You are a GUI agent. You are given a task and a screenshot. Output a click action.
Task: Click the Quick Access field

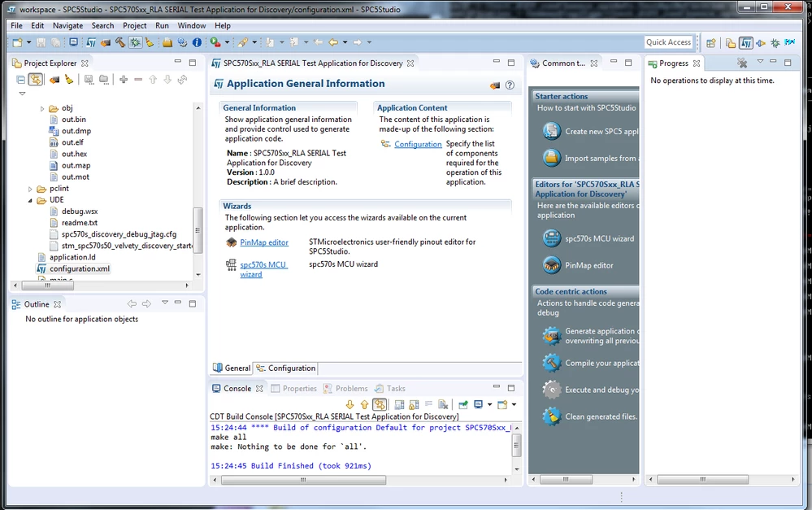pyautogui.click(x=669, y=42)
